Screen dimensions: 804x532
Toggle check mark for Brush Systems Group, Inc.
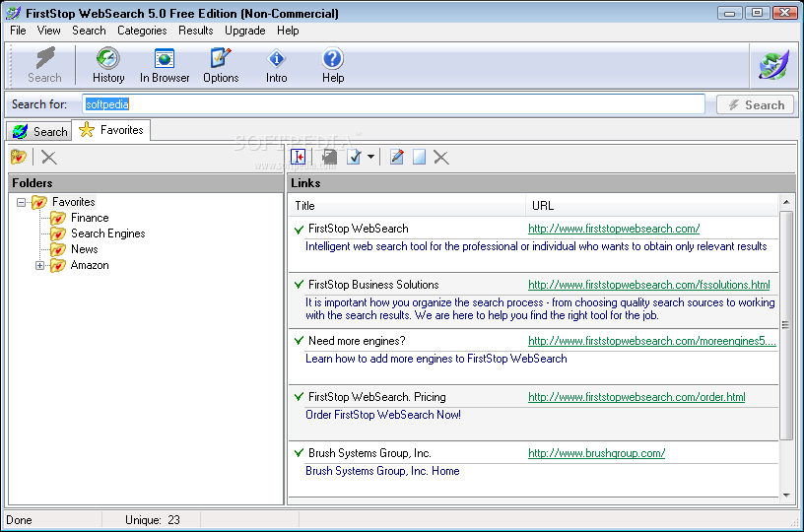299,453
